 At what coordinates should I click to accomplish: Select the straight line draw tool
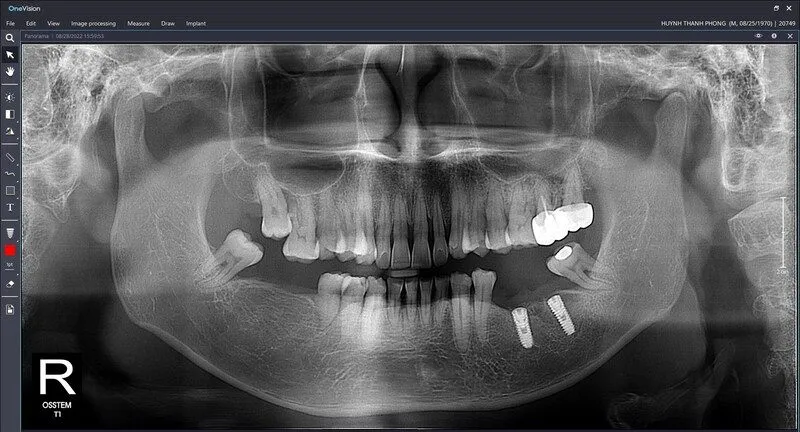(10, 157)
